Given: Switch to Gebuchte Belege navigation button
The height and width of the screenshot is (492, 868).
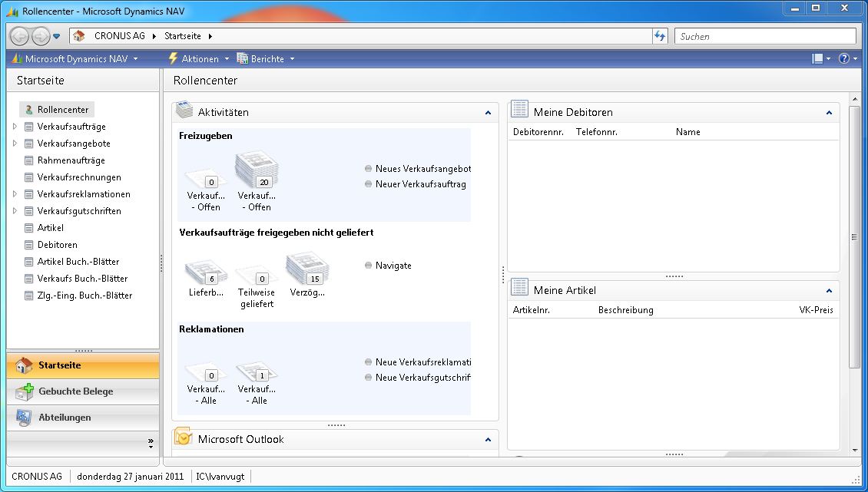Looking at the screenshot, I should click(x=83, y=391).
